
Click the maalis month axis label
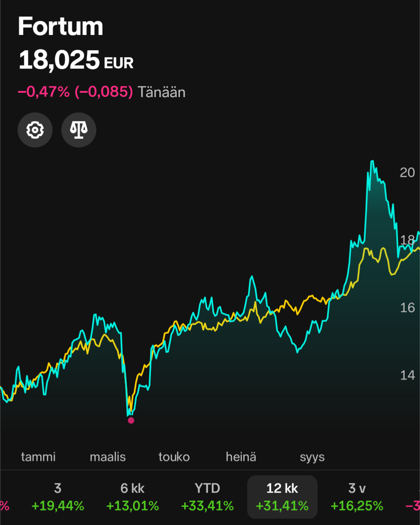coord(108,457)
